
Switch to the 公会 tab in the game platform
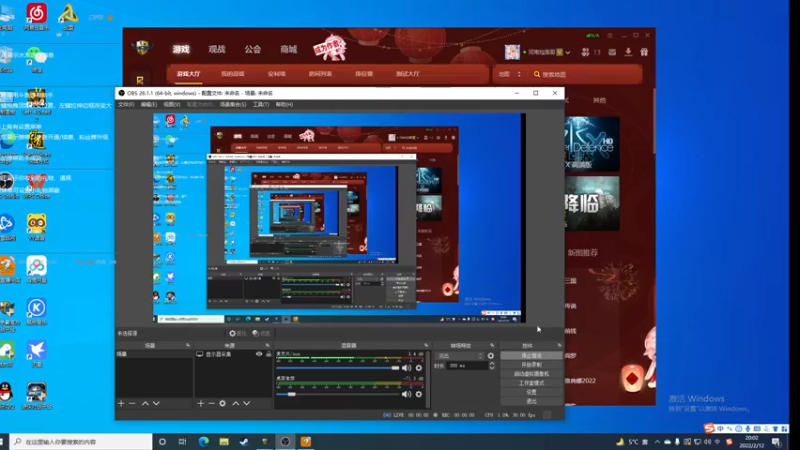[x=253, y=49]
